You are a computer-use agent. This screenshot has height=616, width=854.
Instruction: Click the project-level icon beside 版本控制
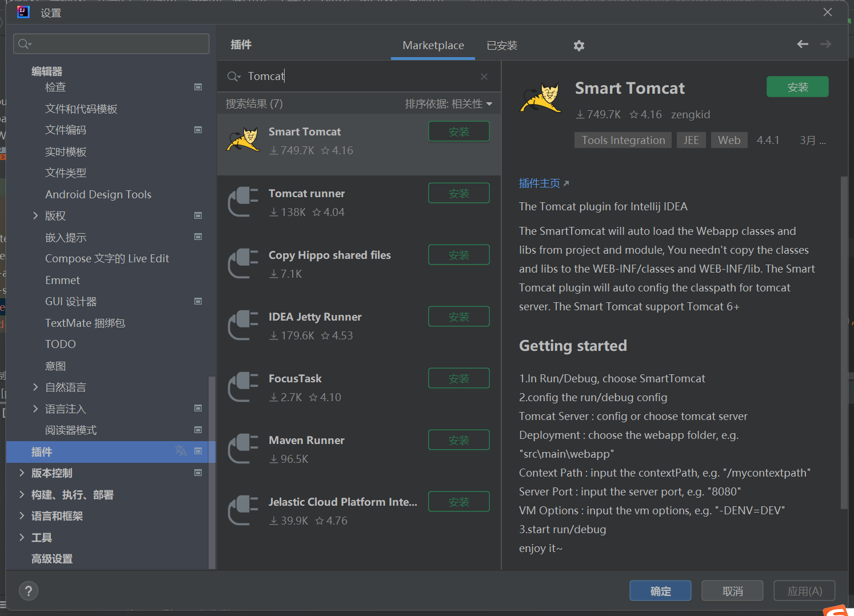tap(198, 473)
